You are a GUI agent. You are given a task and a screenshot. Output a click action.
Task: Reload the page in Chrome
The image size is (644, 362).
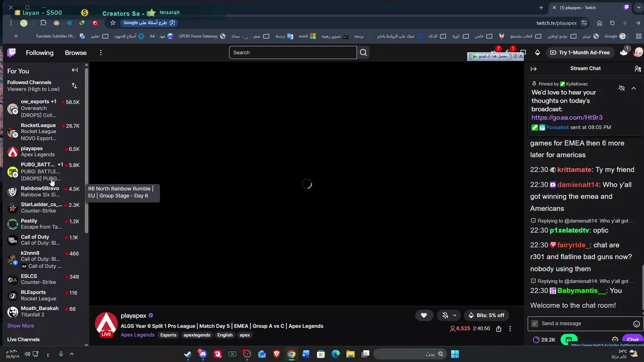point(612,23)
